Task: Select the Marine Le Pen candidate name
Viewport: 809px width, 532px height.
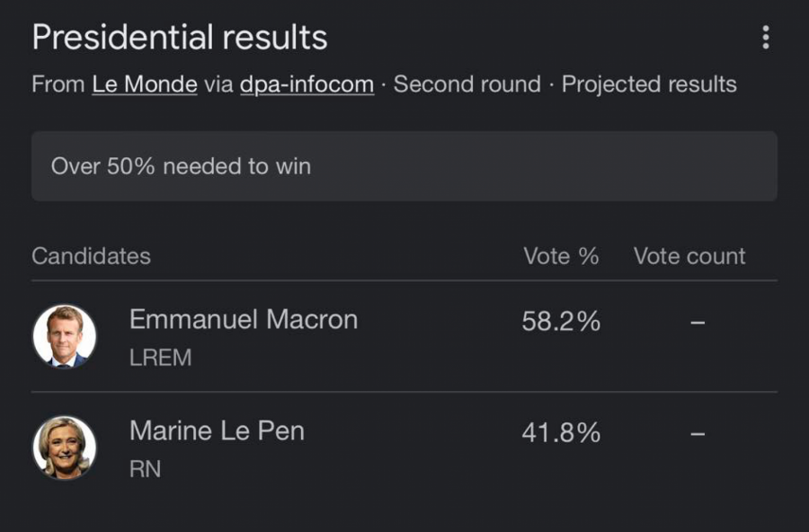Action: pyautogui.click(x=217, y=430)
